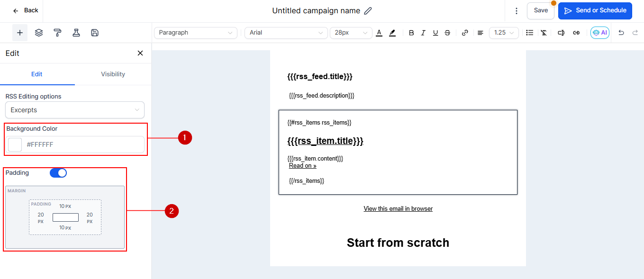This screenshot has height=279, width=644.
Task: Select the Start from scratch heading
Action: pyautogui.click(x=398, y=243)
